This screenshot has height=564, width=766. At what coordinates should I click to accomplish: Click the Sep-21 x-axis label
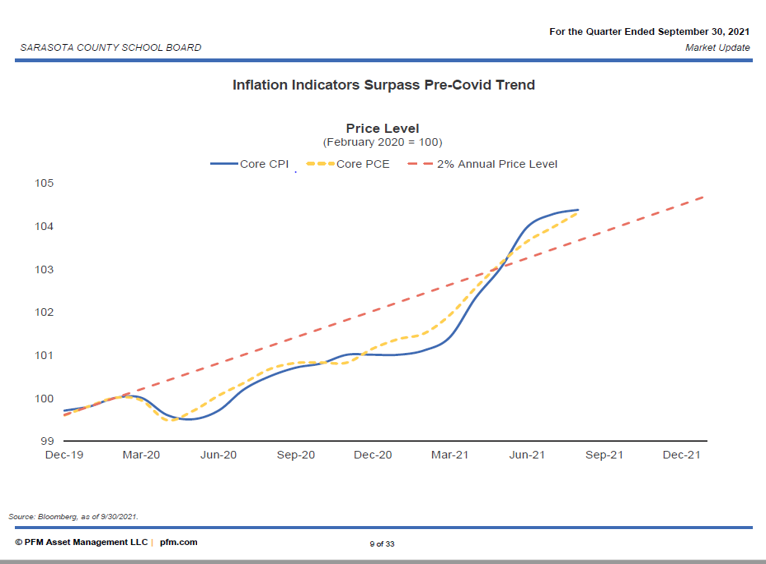coord(604,455)
